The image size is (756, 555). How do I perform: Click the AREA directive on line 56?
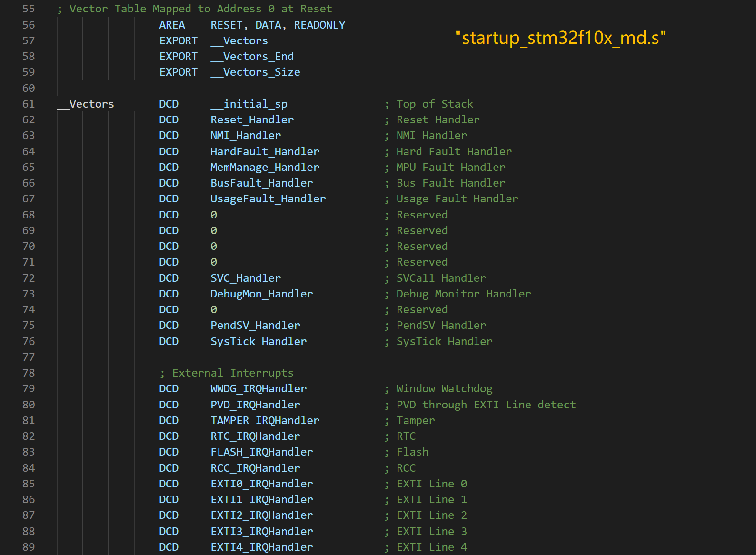tap(172, 25)
